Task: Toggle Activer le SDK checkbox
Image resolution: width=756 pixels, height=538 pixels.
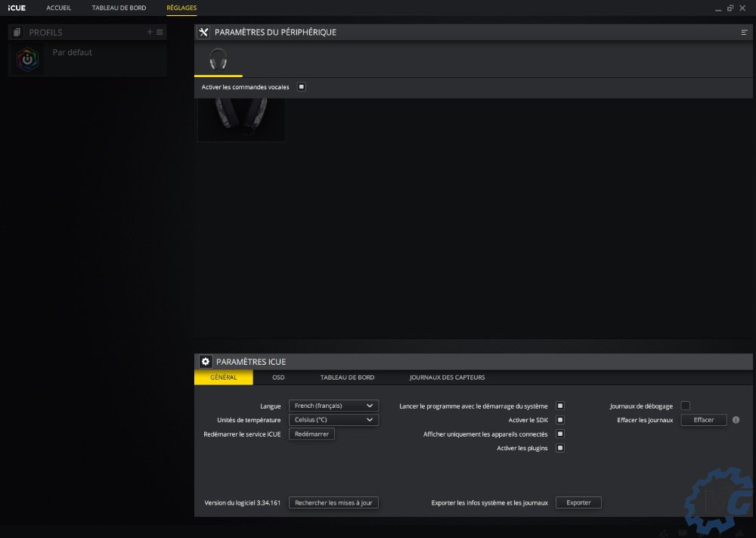Action: tap(560, 420)
